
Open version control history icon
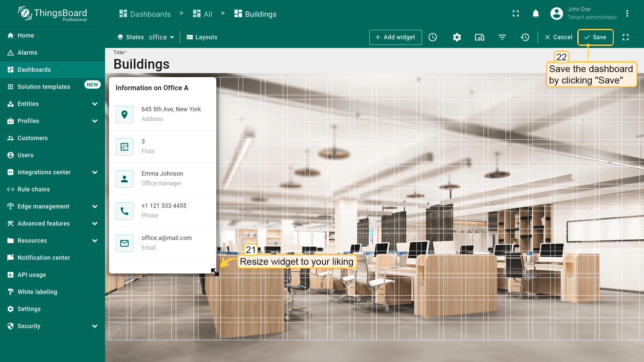tap(525, 37)
